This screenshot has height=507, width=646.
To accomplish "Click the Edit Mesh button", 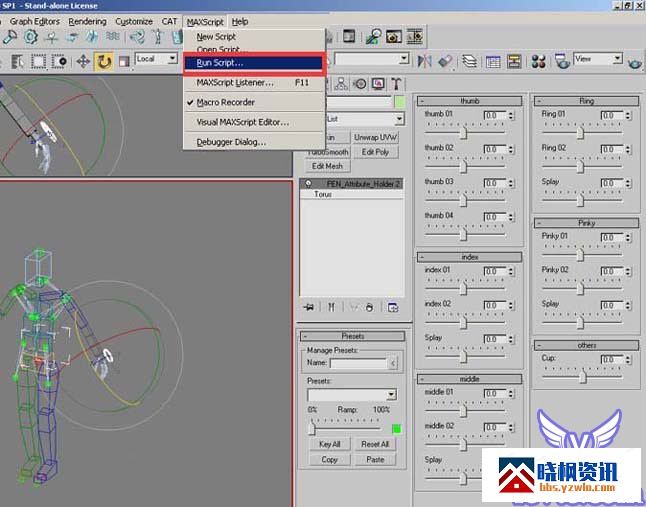I will (328, 166).
